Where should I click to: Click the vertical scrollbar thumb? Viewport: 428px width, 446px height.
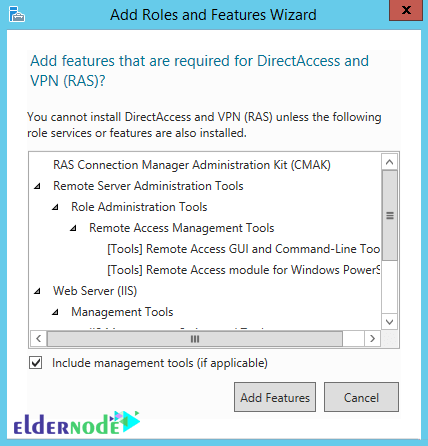tap(390, 215)
